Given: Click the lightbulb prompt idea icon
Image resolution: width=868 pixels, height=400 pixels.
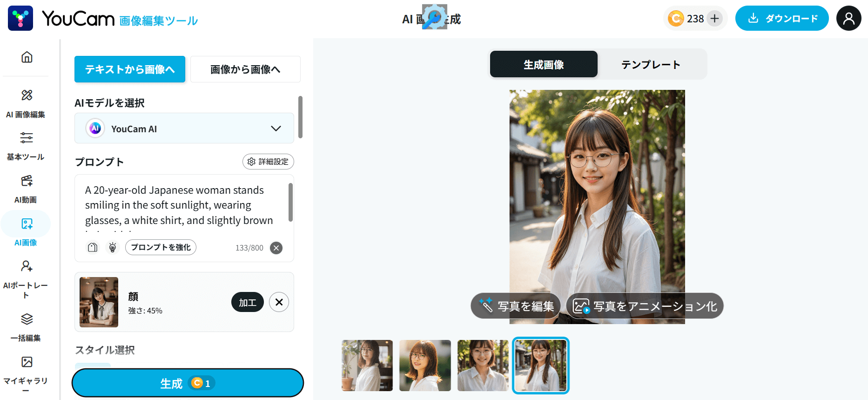Looking at the screenshot, I should (x=112, y=247).
